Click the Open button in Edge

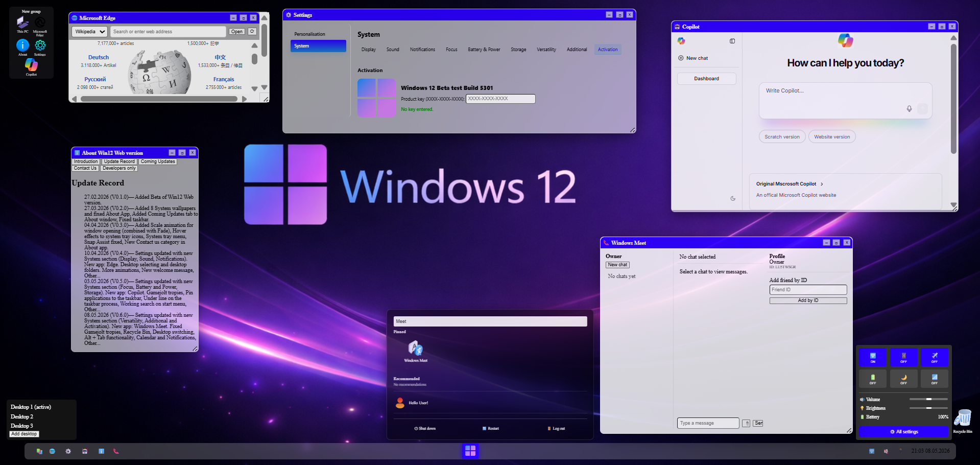[x=237, y=31]
